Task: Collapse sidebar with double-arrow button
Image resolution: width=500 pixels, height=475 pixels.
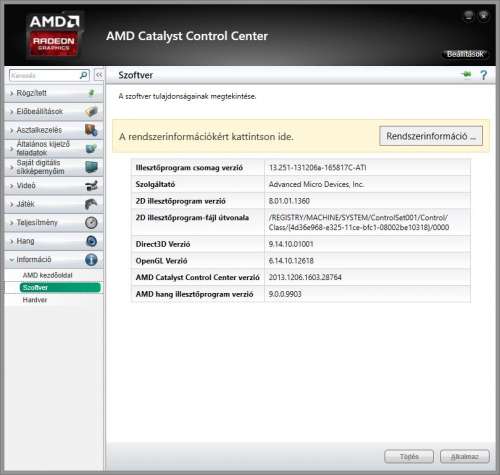Action: point(99,75)
